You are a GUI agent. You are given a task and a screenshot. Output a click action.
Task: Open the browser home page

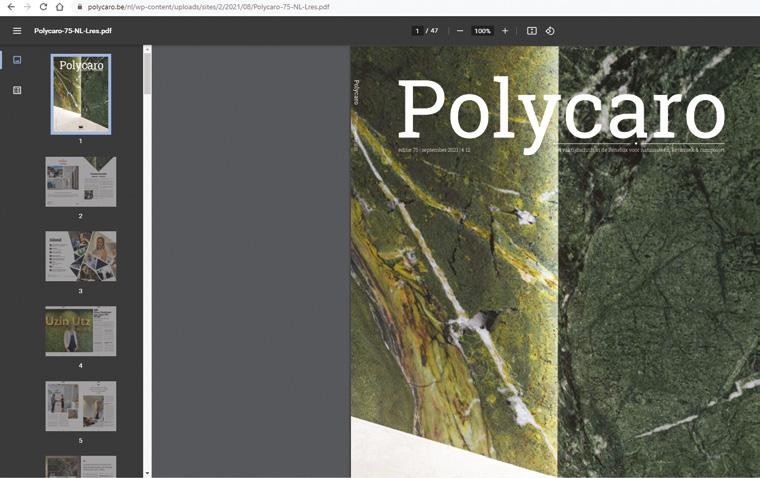(x=60, y=7)
